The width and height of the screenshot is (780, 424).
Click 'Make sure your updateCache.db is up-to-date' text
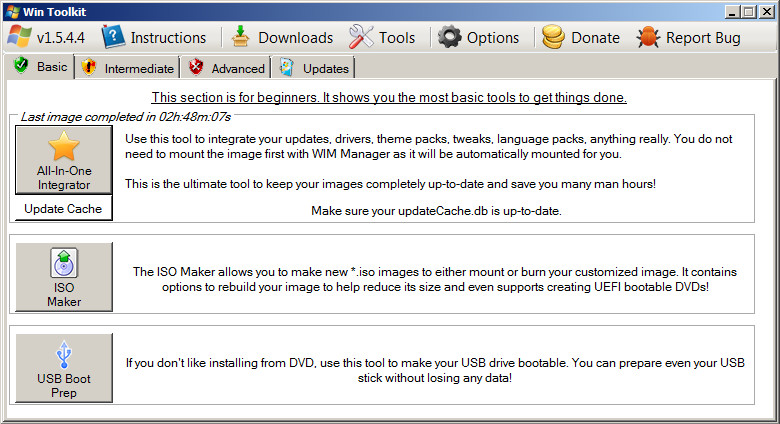436,211
